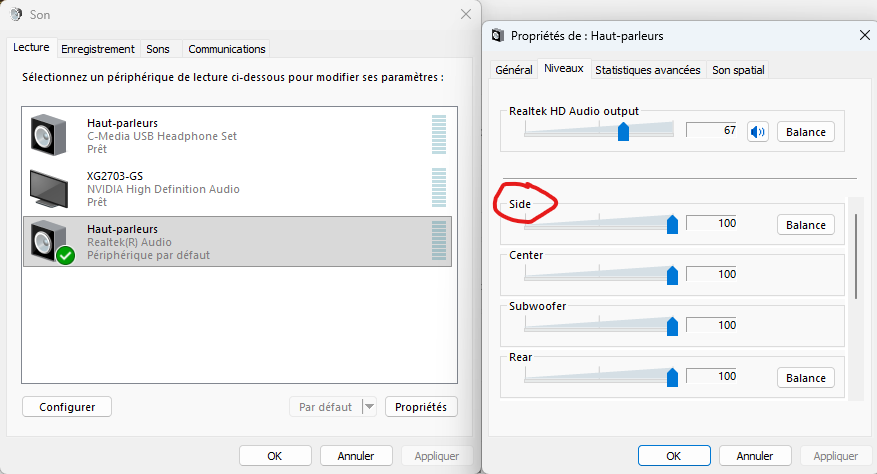The image size is (877, 474).
Task: Click the Haut-parleurs properties title bar icon
Action: click(x=497, y=36)
